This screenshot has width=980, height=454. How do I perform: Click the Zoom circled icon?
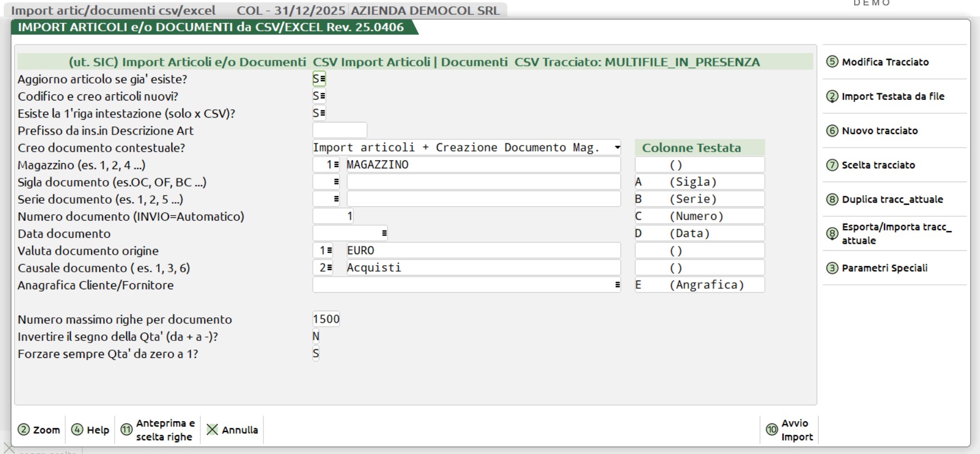[24, 430]
